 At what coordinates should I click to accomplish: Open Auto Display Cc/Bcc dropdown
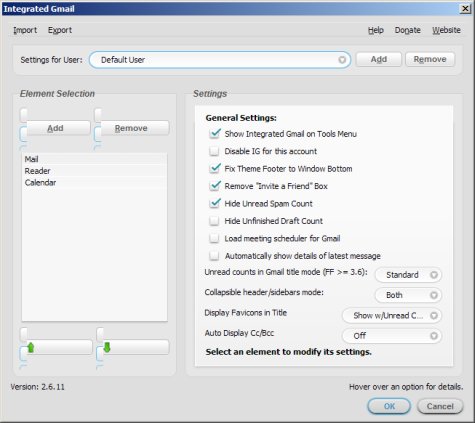(392, 336)
